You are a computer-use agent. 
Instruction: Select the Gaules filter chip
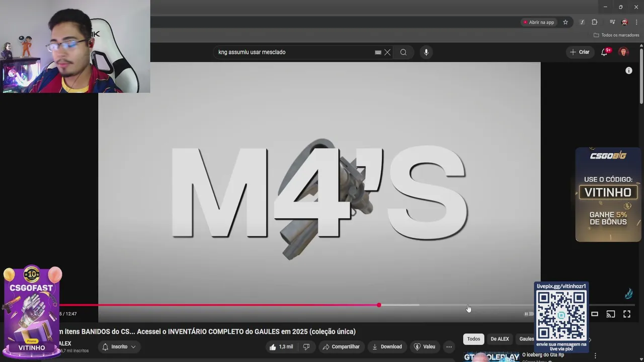[x=526, y=339]
